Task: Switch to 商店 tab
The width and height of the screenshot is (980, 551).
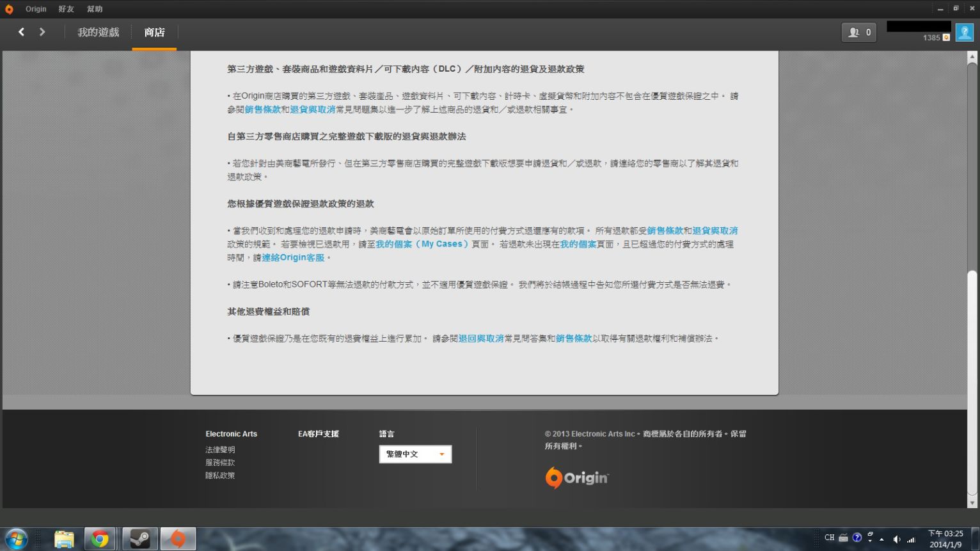Action: [x=154, y=32]
